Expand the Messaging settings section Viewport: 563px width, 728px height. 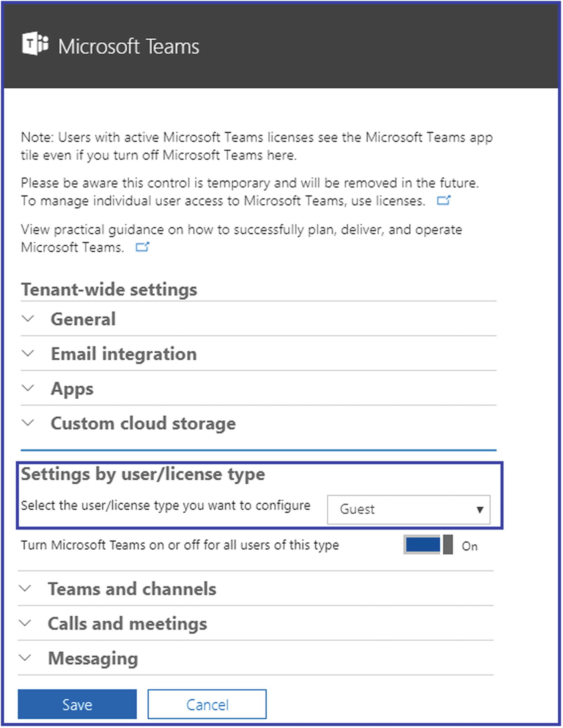(256, 658)
